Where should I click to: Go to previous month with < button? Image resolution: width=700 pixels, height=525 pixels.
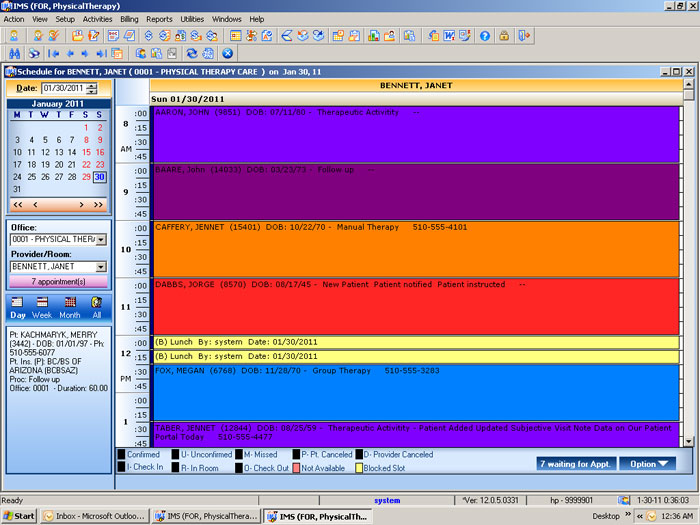point(35,204)
